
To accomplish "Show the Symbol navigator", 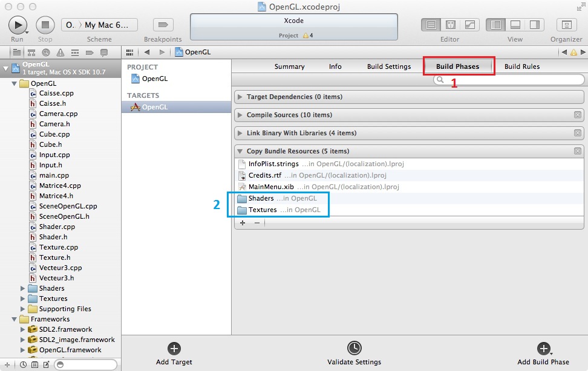I will (x=31, y=53).
